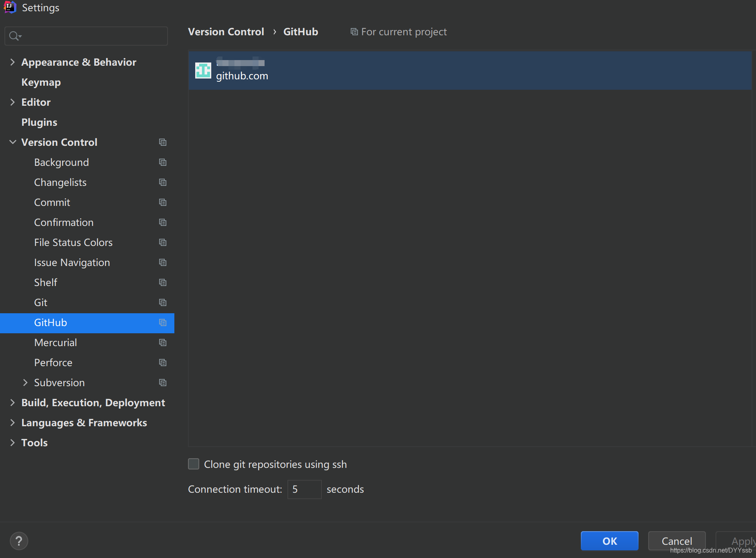Click the GitHub account avatar icon

pos(202,70)
